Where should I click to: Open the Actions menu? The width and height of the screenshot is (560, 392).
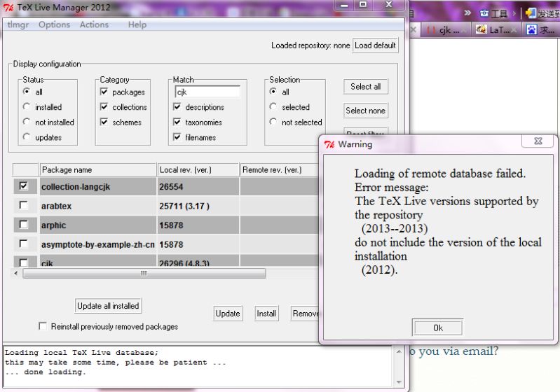point(95,24)
